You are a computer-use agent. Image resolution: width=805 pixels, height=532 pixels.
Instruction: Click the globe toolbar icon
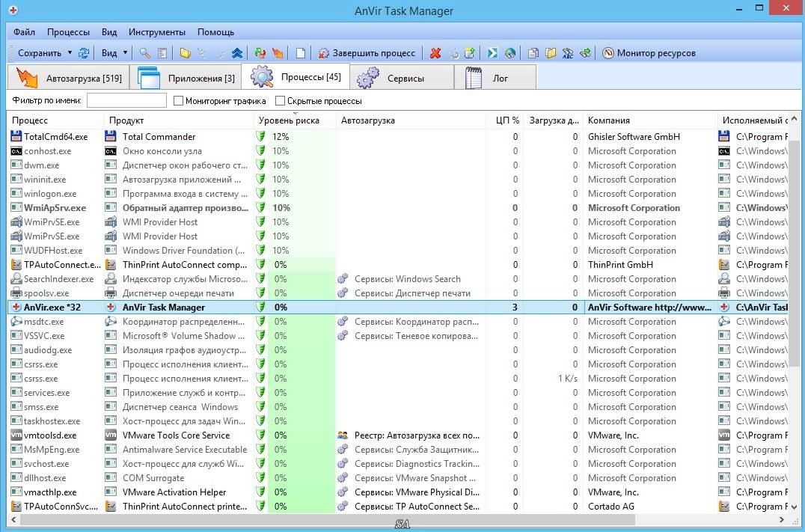(x=509, y=53)
